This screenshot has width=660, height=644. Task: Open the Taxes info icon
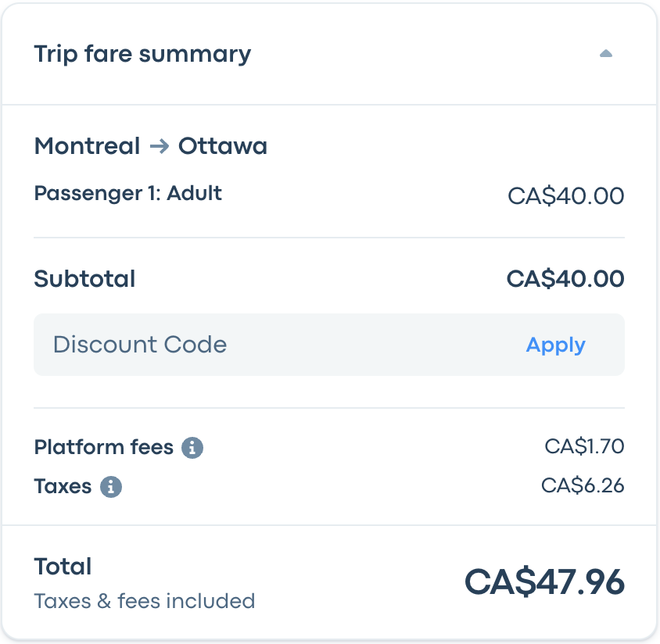(111, 487)
